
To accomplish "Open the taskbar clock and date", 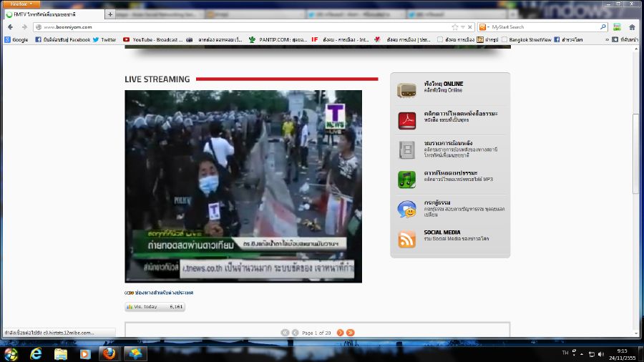I will click(623, 354).
